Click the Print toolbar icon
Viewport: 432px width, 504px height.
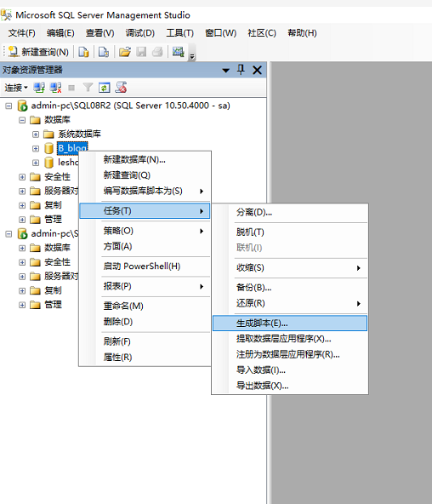click(x=157, y=52)
